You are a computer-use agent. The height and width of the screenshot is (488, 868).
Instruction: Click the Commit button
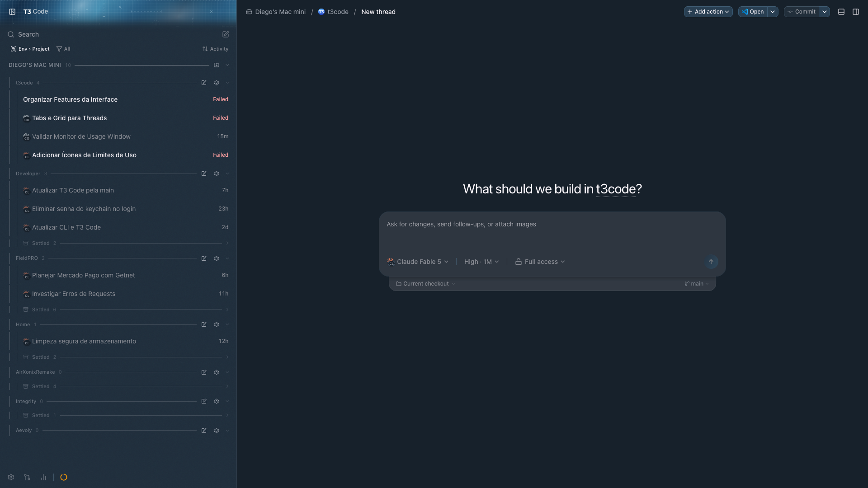[x=802, y=12]
